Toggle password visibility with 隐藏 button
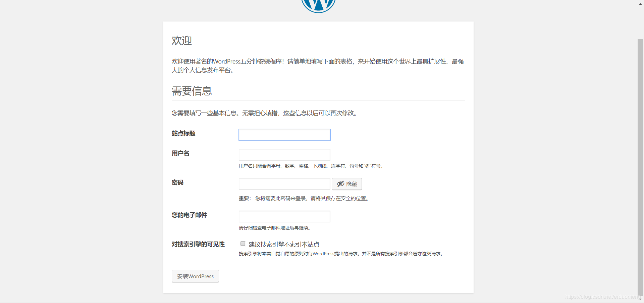Screen dimensions: 644x303 tap(347, 184)
